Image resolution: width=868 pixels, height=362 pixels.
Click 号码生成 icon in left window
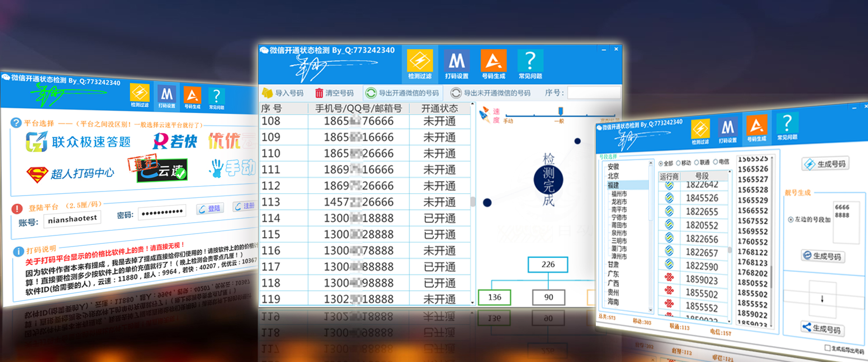tap(192, 98)
